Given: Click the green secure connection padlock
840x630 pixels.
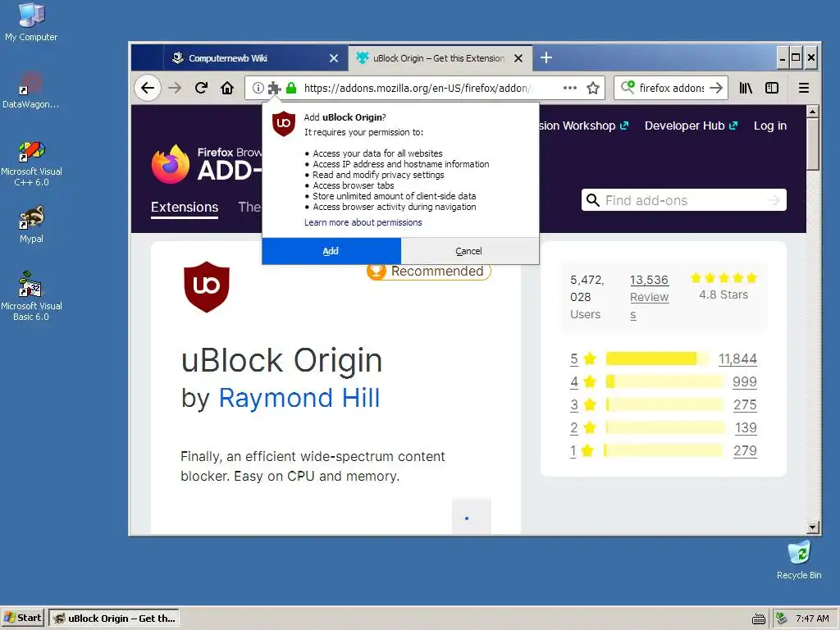Looking at the screenshot, I should [x=291, y=88].
